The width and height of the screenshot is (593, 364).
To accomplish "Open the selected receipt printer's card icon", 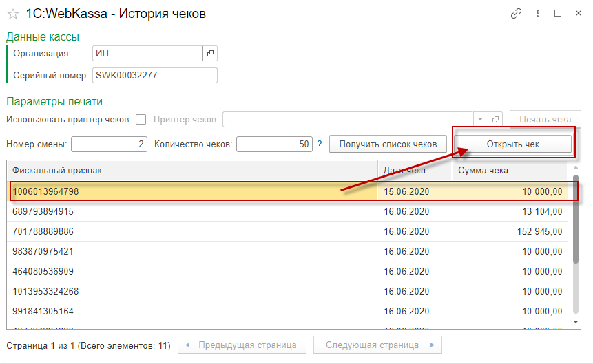I will [x=495, y=120].
